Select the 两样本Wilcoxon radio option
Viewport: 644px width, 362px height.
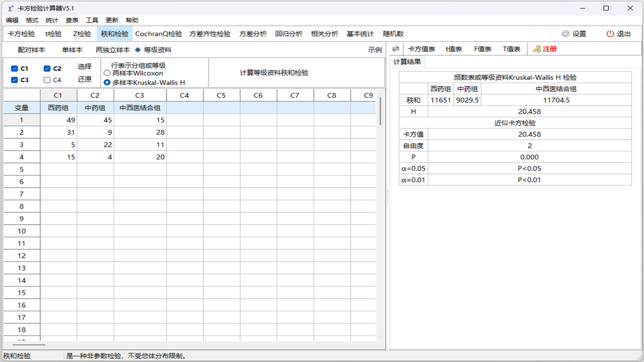pyautogui.click(x=107, y=72)
